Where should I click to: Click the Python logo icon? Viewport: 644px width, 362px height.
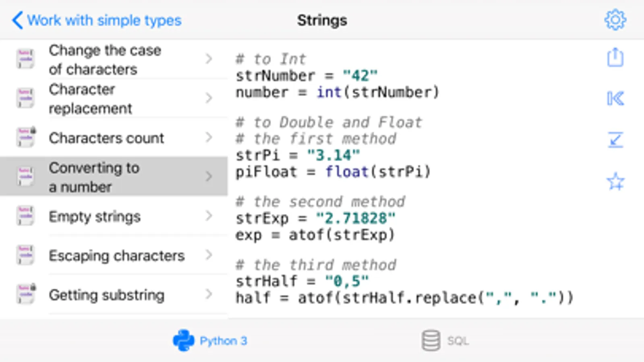pyautogui.click(x=184, y=341)
